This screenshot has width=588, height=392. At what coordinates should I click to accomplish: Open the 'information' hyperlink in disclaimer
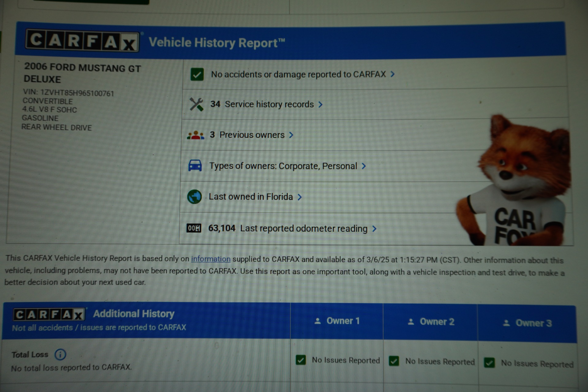(211, 259)
